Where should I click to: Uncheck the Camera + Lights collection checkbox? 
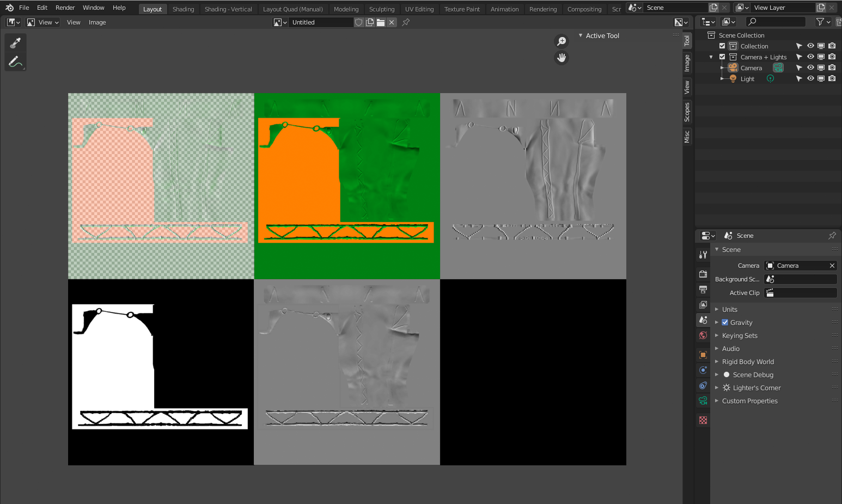click(722, 57)
